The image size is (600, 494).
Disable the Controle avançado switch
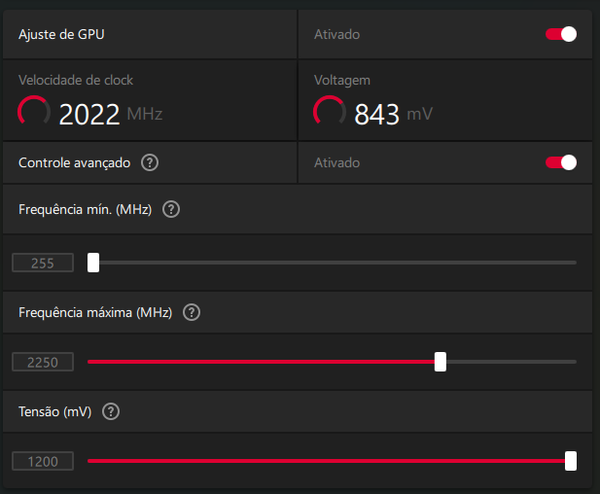click(x=560, y=162)
